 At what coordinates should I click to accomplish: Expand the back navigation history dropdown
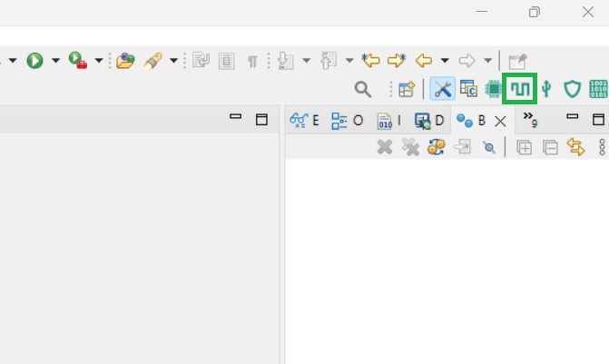point(444,61)
